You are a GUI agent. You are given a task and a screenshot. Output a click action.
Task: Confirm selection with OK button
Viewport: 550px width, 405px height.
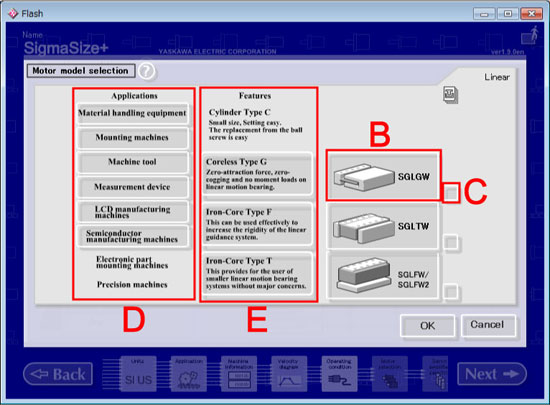click(x=428, y=326)
